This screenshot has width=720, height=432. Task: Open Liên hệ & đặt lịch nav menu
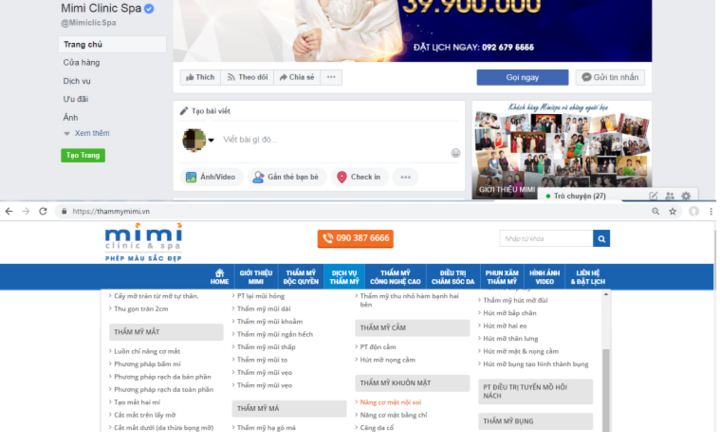(588, 277)
